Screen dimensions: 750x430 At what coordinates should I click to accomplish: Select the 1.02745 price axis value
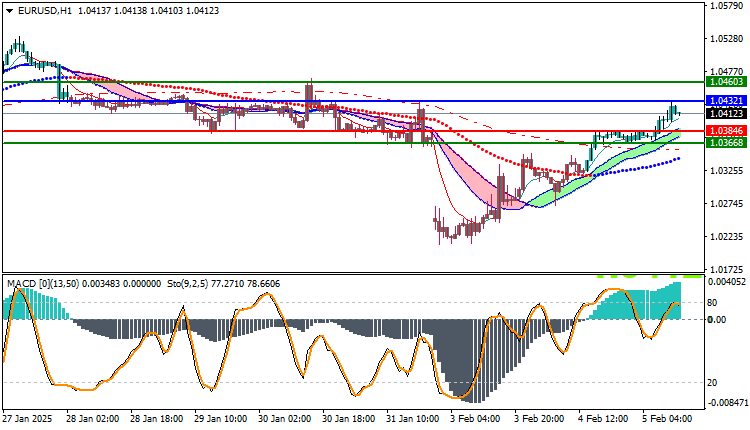(727, 204)
